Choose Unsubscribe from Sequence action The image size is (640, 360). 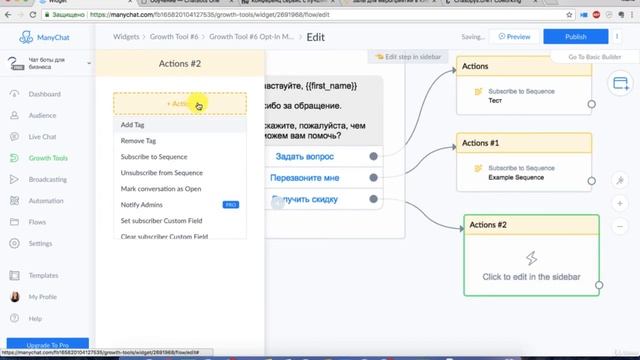coord(180,173)
